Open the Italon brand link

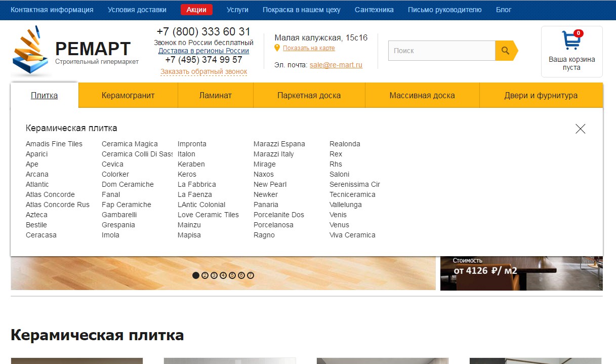186,154
